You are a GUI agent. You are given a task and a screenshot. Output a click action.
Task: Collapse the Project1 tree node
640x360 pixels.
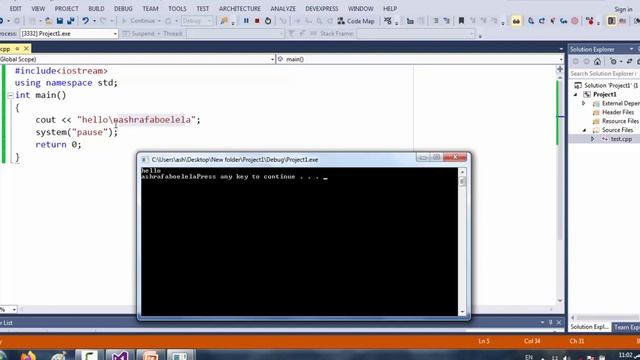pos(576,94)
